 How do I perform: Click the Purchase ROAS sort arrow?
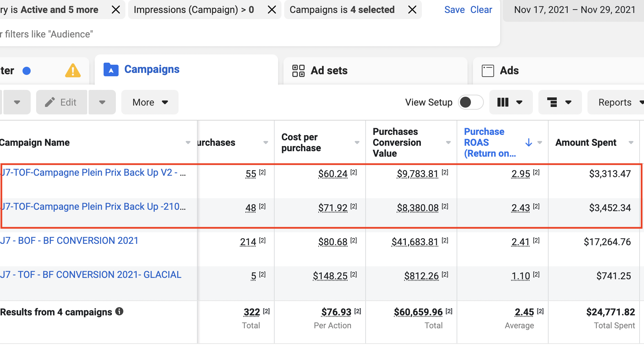[x=528, y=142]
